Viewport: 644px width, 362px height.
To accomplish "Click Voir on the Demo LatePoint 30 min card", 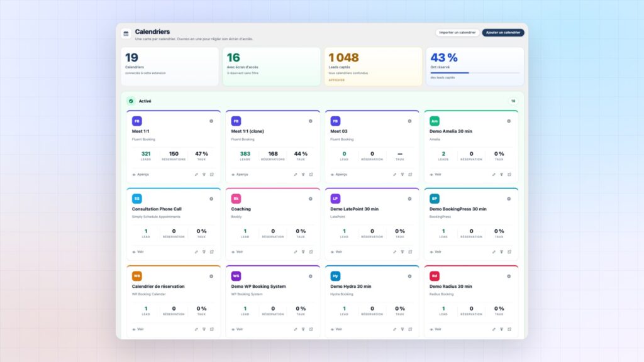I will 336,252.
